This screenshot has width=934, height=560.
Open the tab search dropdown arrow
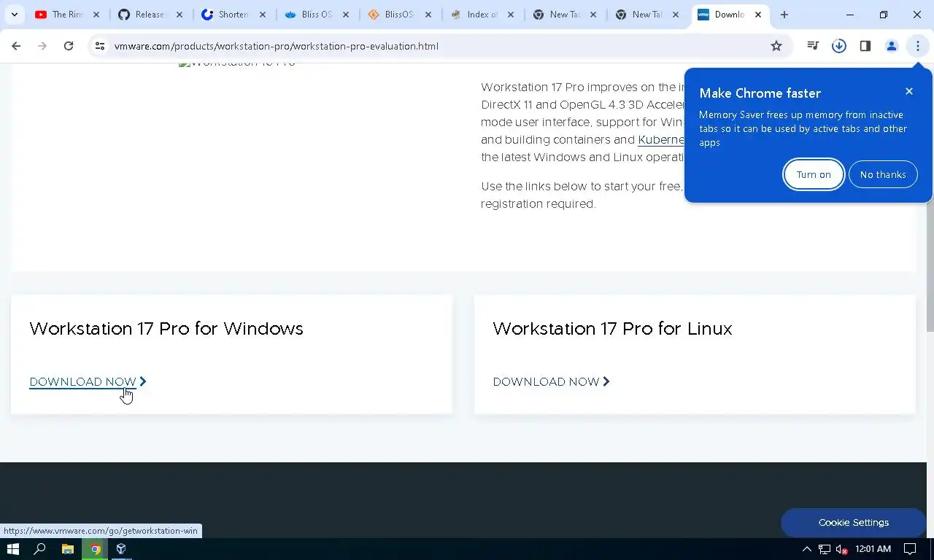point(15,15)
